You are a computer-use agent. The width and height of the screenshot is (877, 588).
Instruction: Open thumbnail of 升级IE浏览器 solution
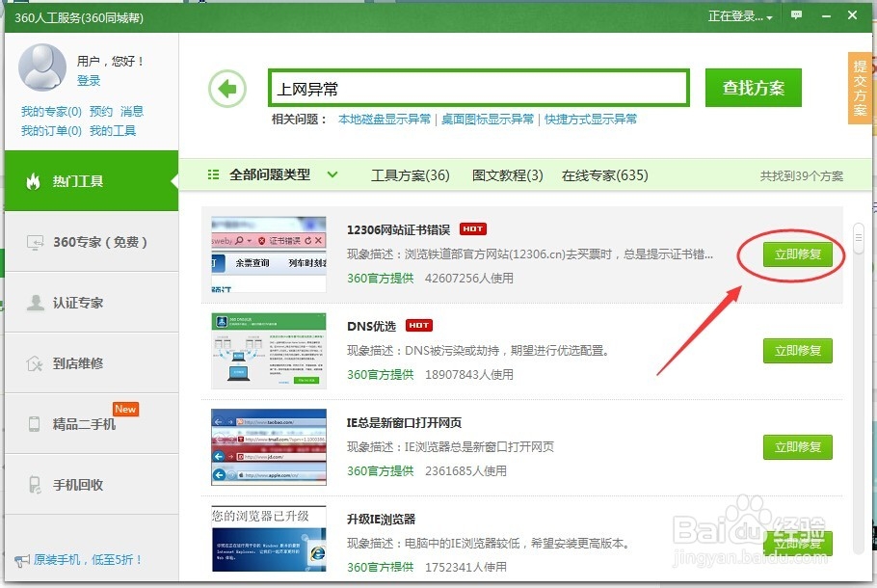pos(269,539)
